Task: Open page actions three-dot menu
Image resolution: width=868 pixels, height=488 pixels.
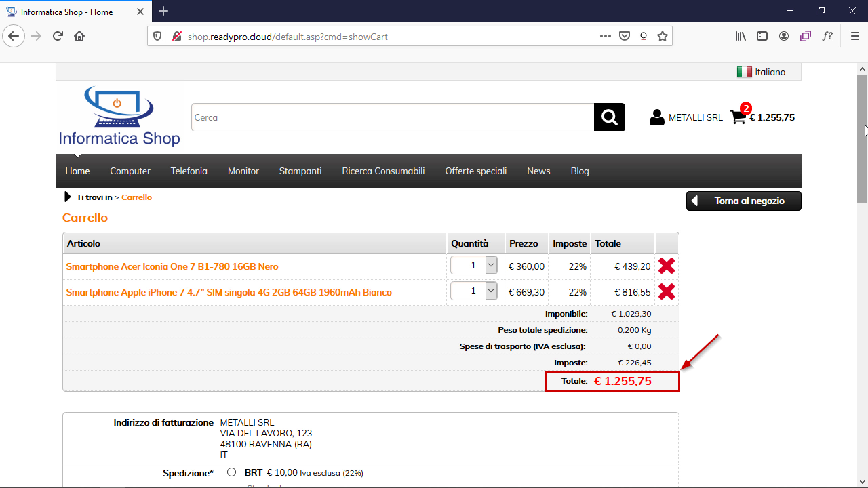Action: (606, 36)
